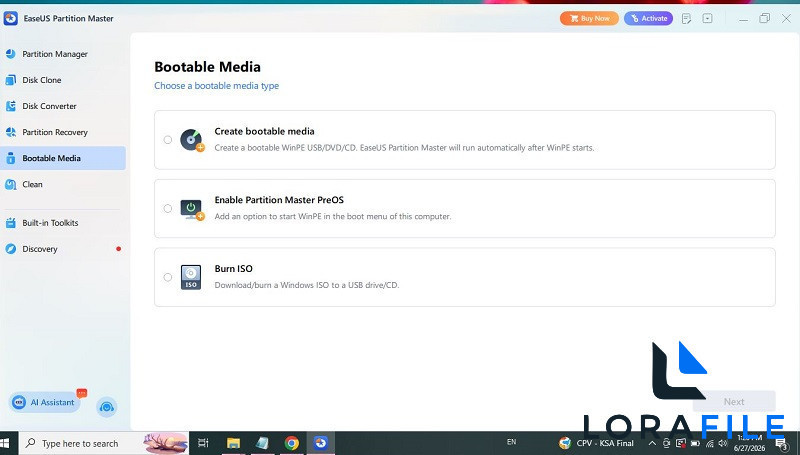Show hidden system tray icons
800x455 pixels.
[652, 443]
